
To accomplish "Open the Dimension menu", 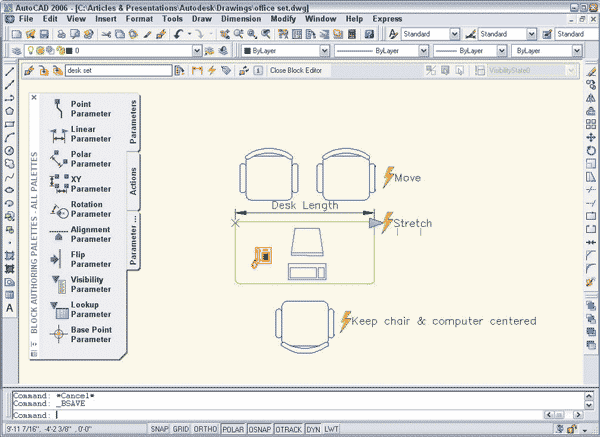I will 241,19.
